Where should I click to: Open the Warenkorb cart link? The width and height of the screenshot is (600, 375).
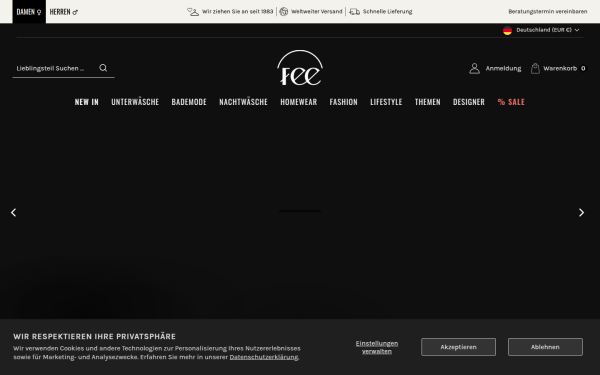click(560, 68)
